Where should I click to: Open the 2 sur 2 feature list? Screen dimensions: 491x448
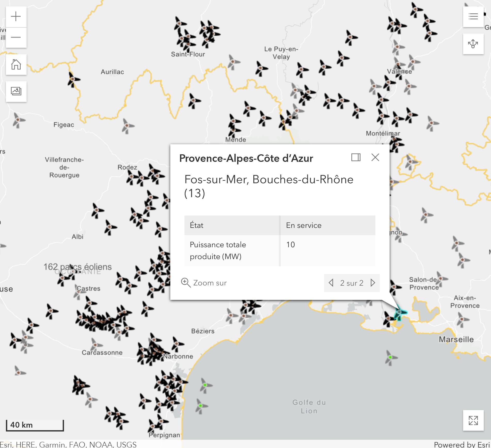(x=352, y=283)
